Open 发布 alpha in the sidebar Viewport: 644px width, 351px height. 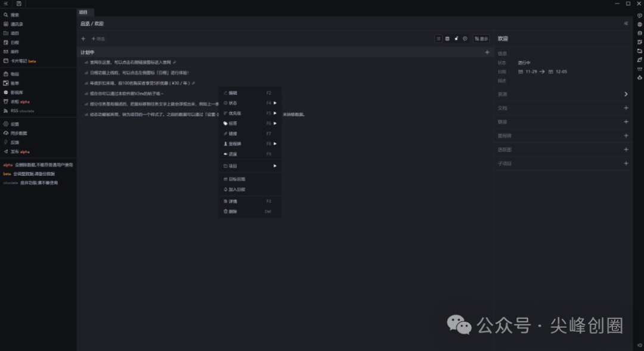pyautogui.click(x=17, y=151)
